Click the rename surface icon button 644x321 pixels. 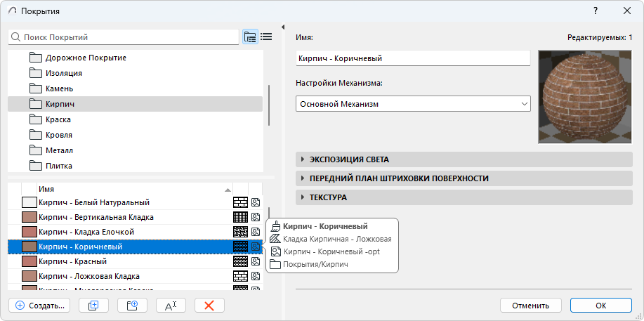(171, 306)
